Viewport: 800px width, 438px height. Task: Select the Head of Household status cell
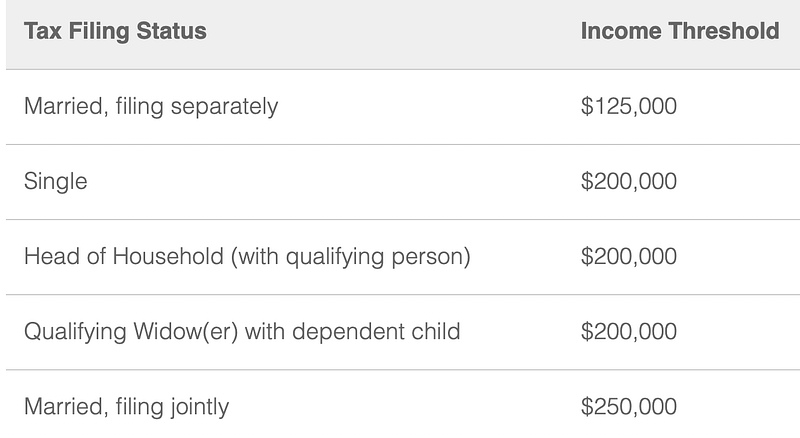coord(247,257)
